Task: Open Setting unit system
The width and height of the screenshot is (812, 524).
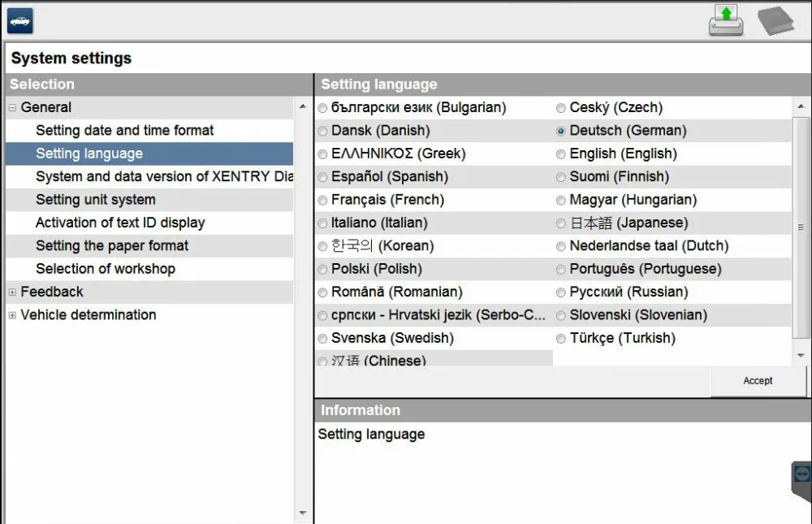Action: pos(95,200)
